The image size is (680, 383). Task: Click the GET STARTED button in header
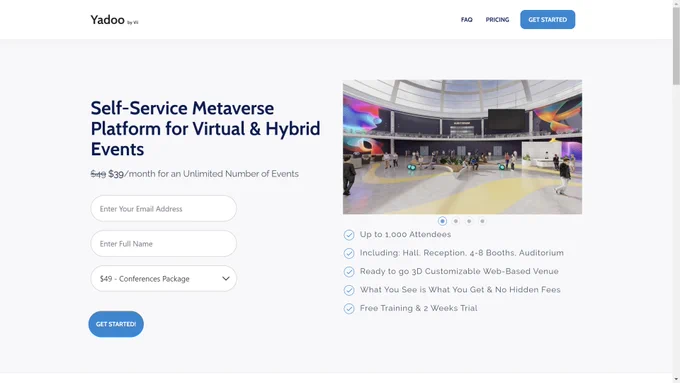548,20
